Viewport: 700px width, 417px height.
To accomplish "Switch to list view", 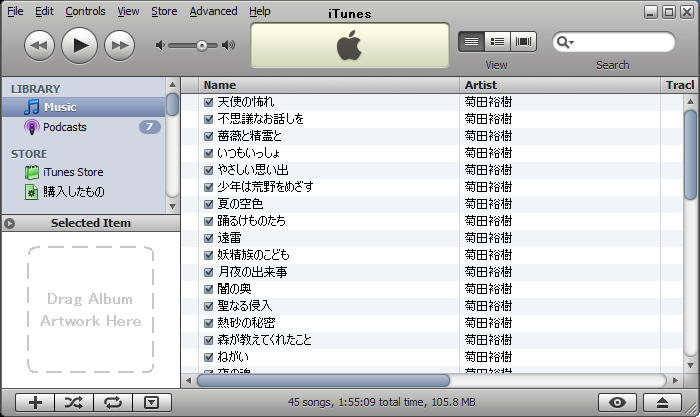I will [471, 42].
